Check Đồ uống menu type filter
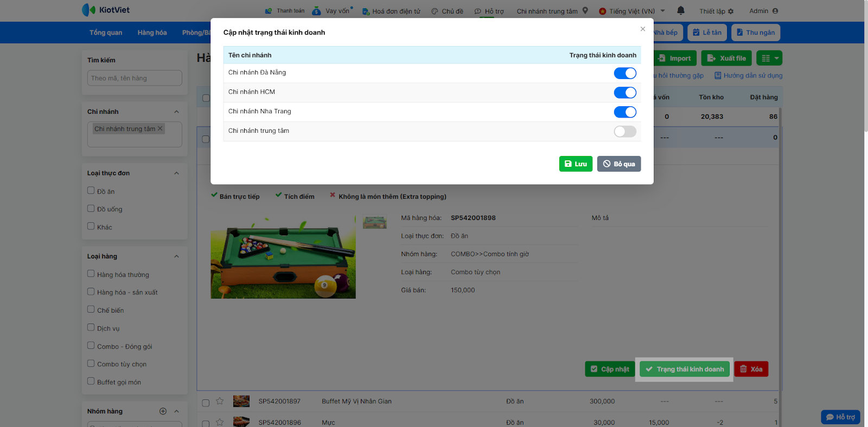The width and height of the screenshot is (868, 427). [91, 208]
